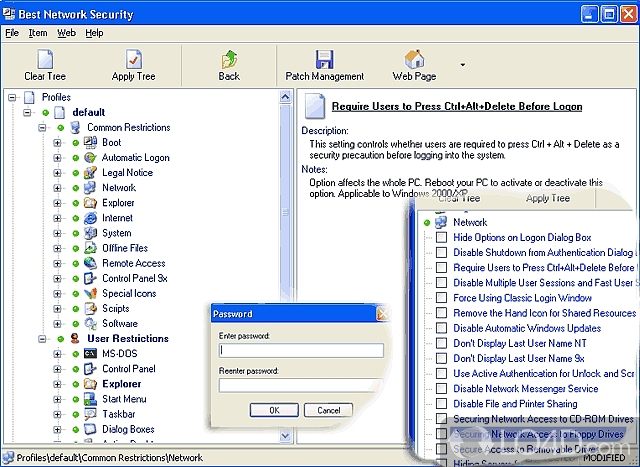The image size is (640, 467).
Task: Select the Control Panel 9x icon
Action: point(90,278)
